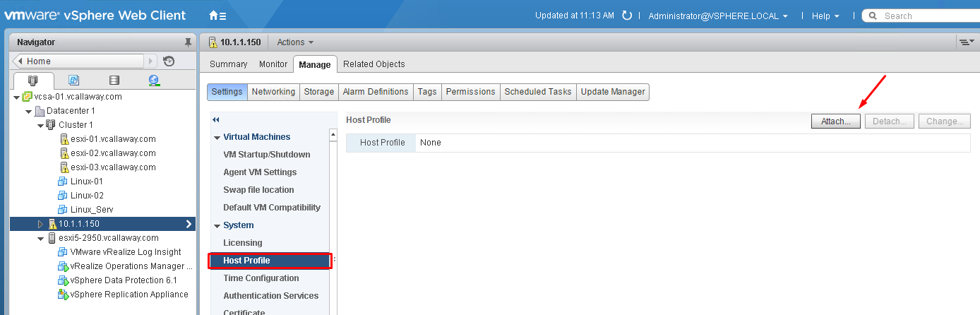Select esxi-02.vcallaway.com in the tree
The height and width of the screenshot is (315, 980).
coord(113,153)
